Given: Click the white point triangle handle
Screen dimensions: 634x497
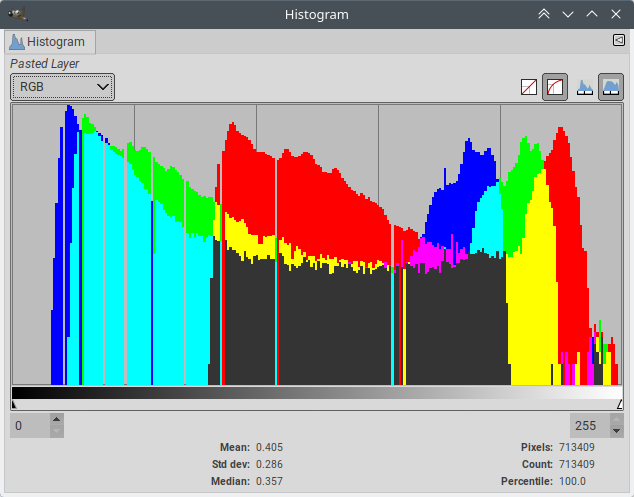Looking at the screenshot, I should (619, 405).
